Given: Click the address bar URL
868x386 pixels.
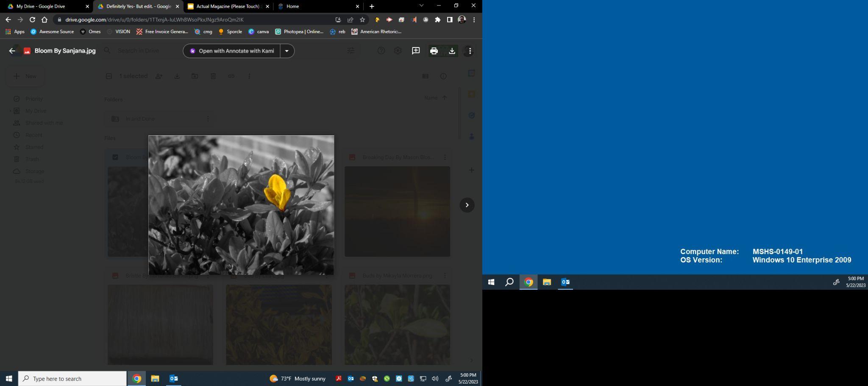Looking at the screenshot, I should click(154, 20).
